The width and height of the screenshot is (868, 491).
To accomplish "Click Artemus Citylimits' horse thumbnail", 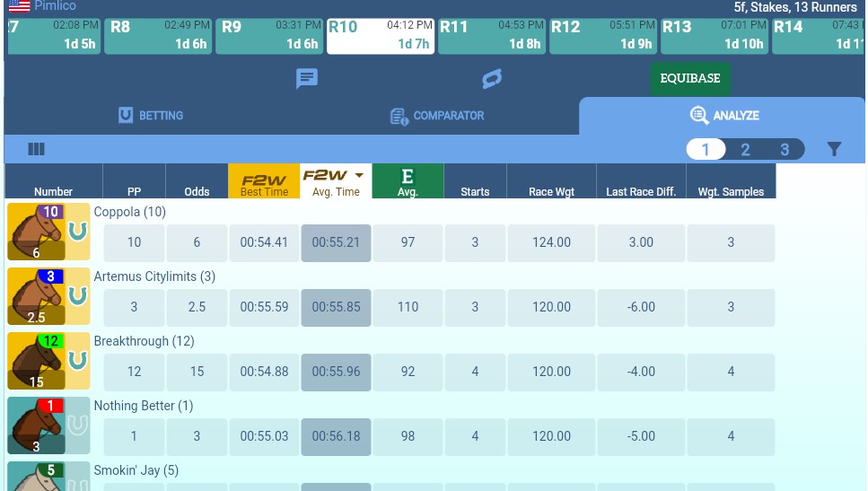I will click(37, 296).
